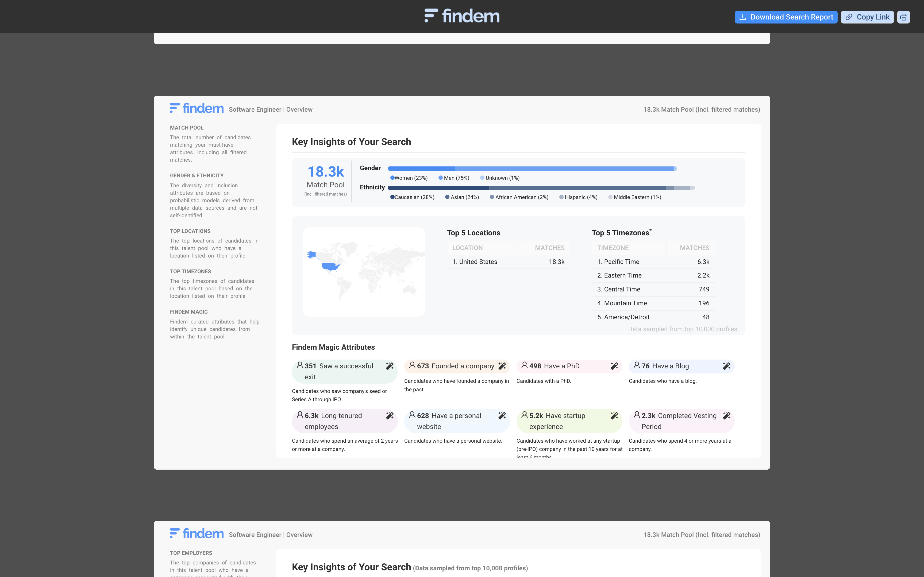Toggle the Asian legend dot in Ethnicity chart
924x577 pixels.
[x=447, y=197]
